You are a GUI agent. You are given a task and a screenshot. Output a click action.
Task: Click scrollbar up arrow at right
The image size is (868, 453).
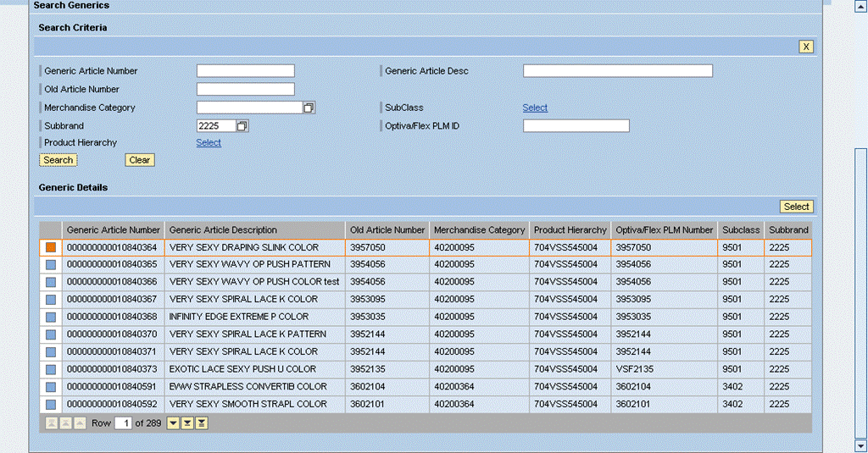click(861, 6)
